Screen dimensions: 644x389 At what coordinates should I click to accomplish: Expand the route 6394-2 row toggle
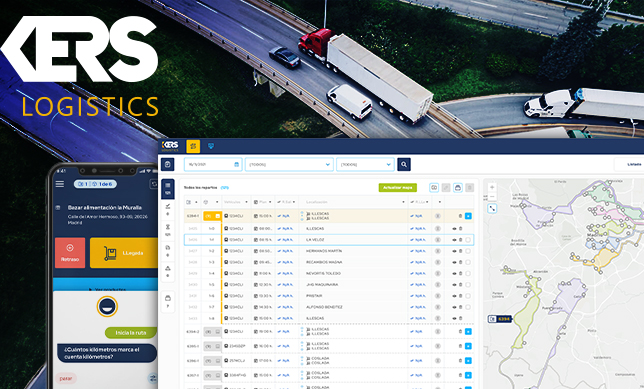pyautogui.click(x=212, y=331)
